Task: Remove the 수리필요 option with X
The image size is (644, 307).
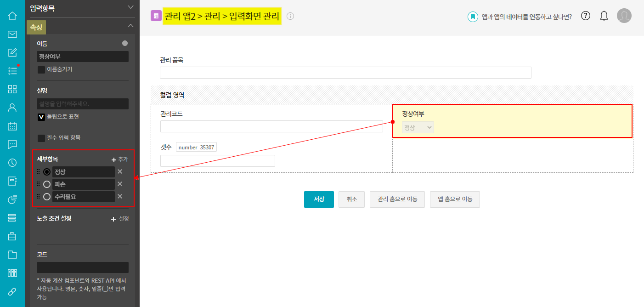Action: pos(120,196)
